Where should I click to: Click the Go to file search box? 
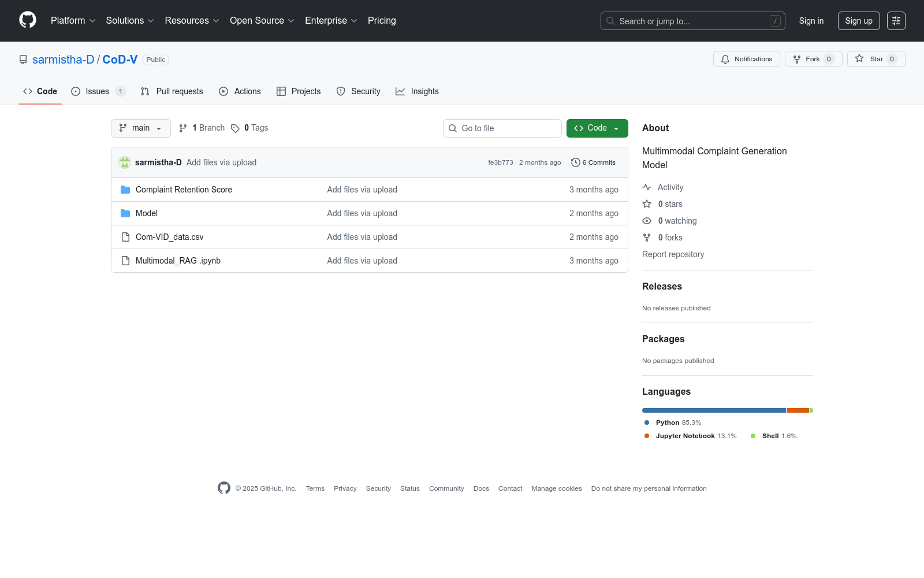point(502,128)
